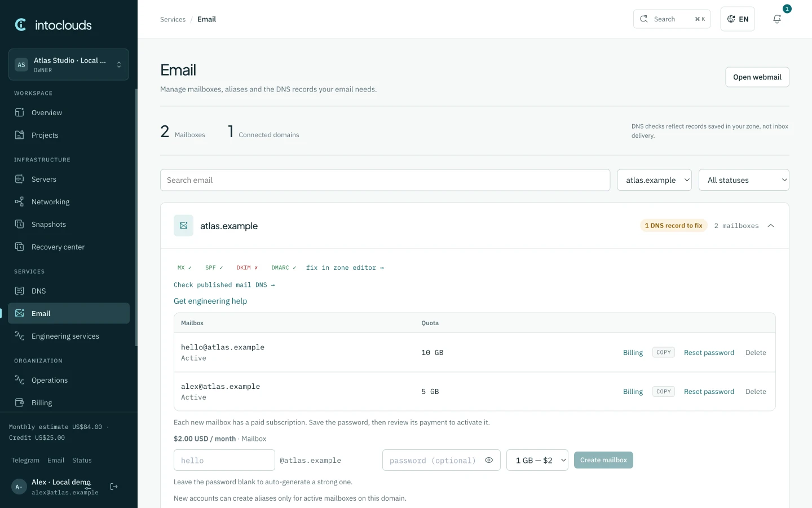Click the Recovery center sidebar icon
Image resolution: width=812 pixels, height=508 pixels.
(x=20, y=247)
